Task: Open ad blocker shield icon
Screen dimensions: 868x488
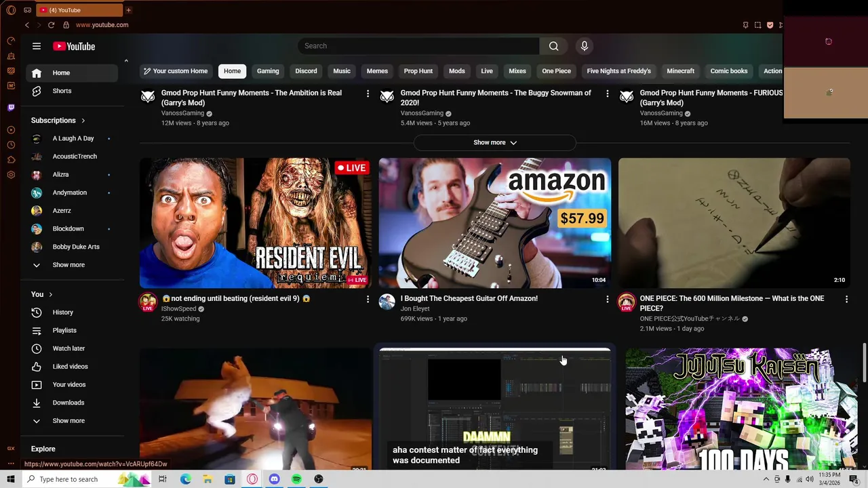Action: [x=770, y=25]
